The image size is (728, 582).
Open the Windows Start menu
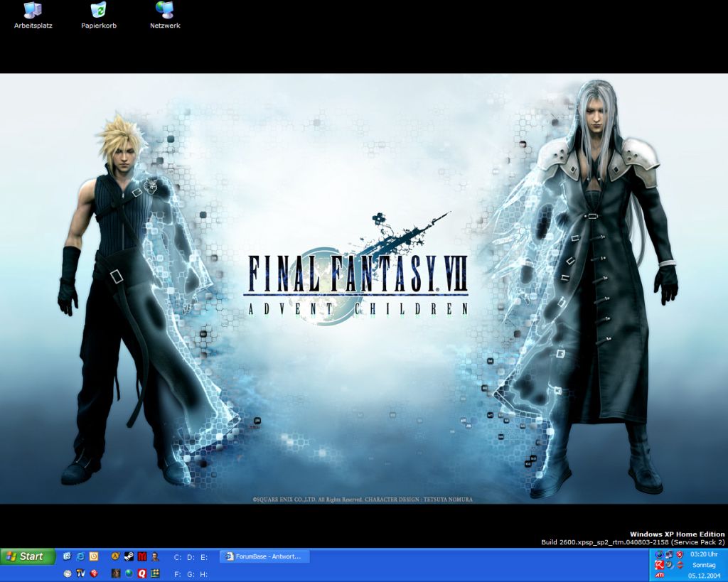[x=28, y=556]
